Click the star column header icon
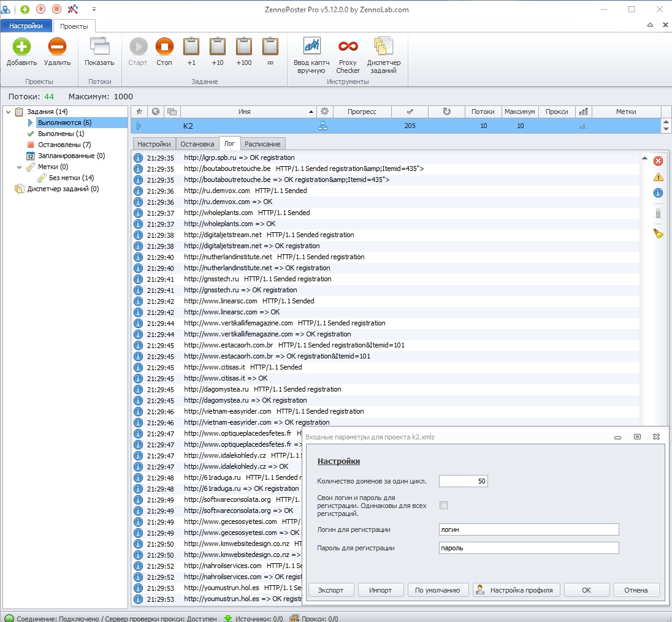The image size is (672, 622). (139, 112)
